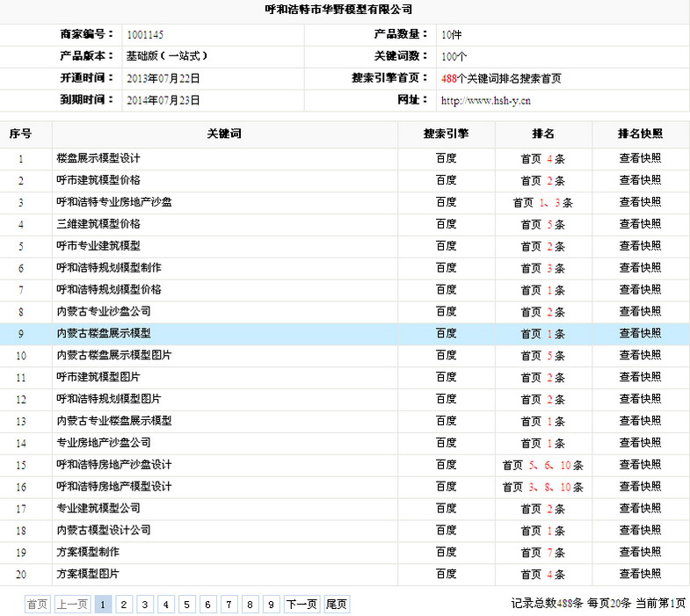This screenshot has width=690, height=616.
Task: Jump to page 2
Action: [124, 604]
